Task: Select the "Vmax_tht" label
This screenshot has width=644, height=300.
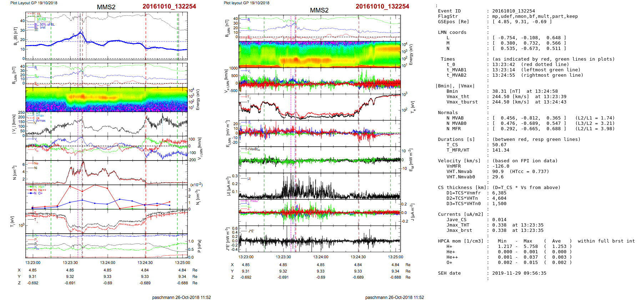Action: (458, 97)
